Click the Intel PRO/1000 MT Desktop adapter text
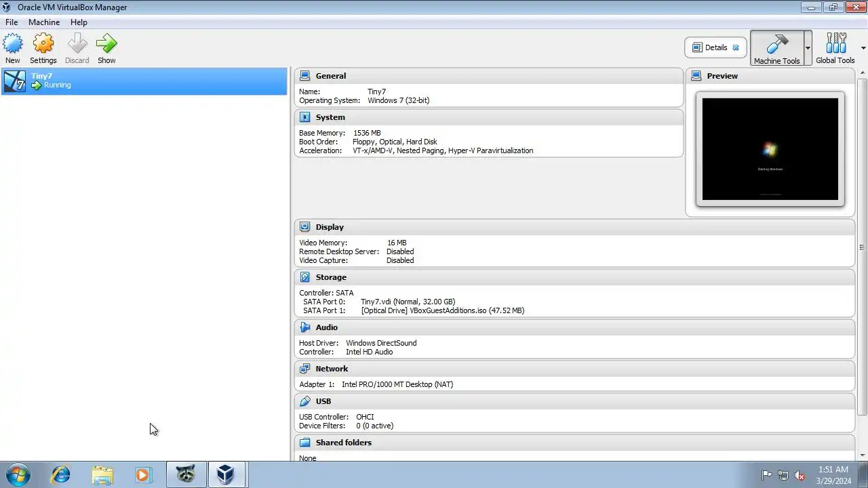 click(397, 384)
